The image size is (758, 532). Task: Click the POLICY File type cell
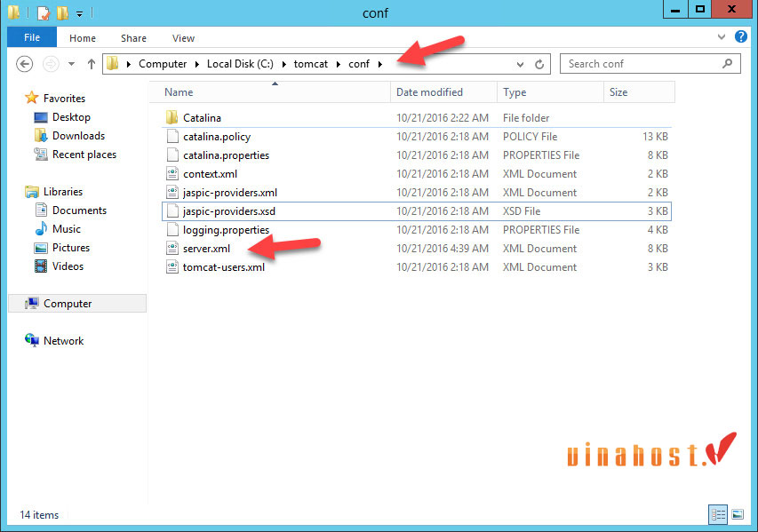[x=530, y=137]
